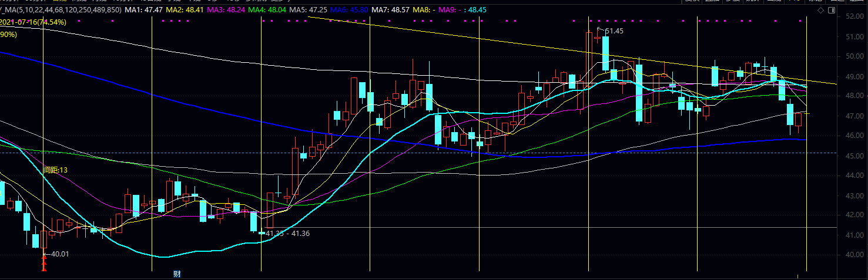
Task: Click the 间距:13 interval label
Action: (56, 170)
